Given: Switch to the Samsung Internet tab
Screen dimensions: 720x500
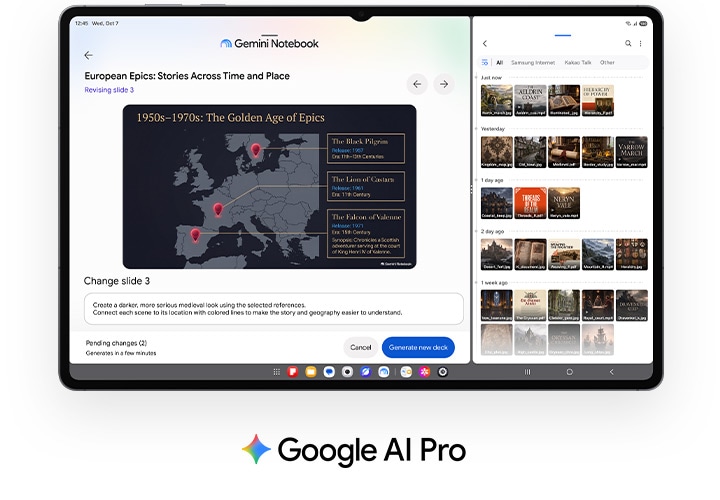Looking at the screenshot, I should (x=533, y=62).
